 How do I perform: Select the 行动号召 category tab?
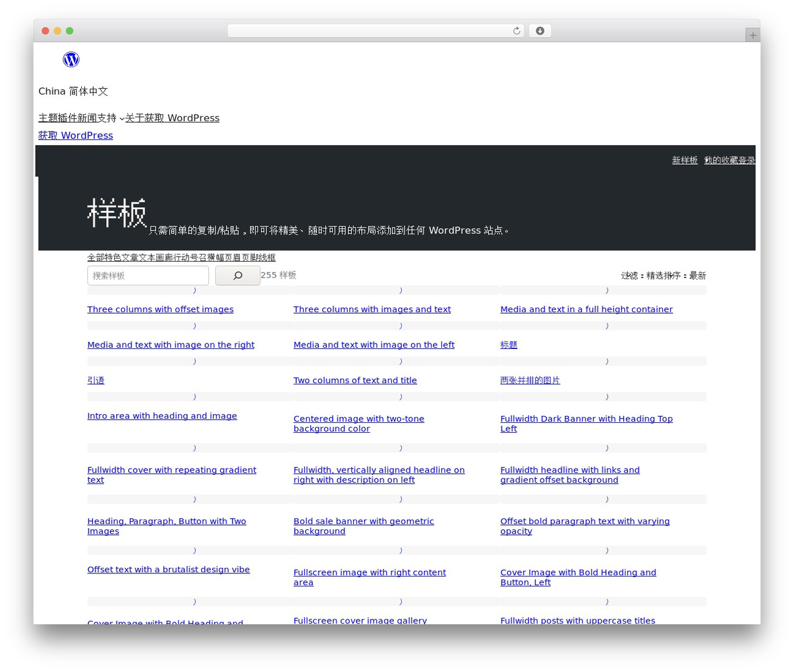coord(190,258)
